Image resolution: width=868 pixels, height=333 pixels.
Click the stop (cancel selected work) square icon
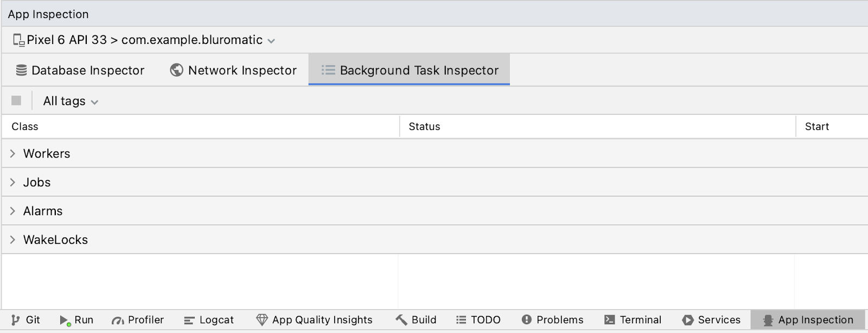click(16, 100)
